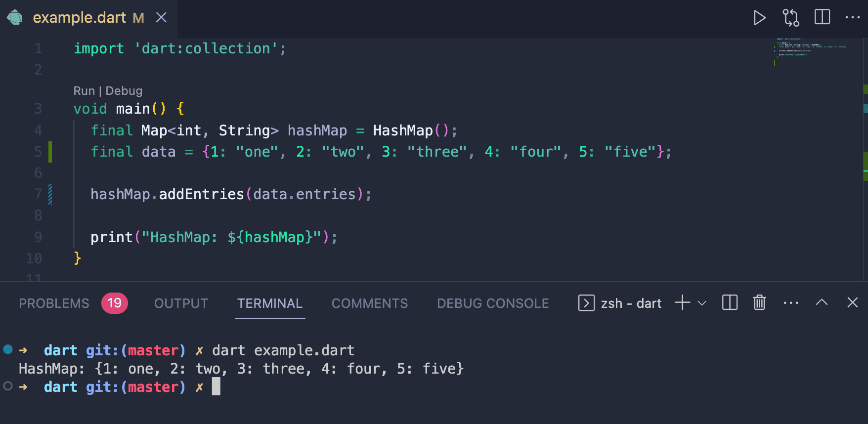This screenshot has width=868, height=424.
Task: Click Run code lens above main
Action: tap(84, 91)
